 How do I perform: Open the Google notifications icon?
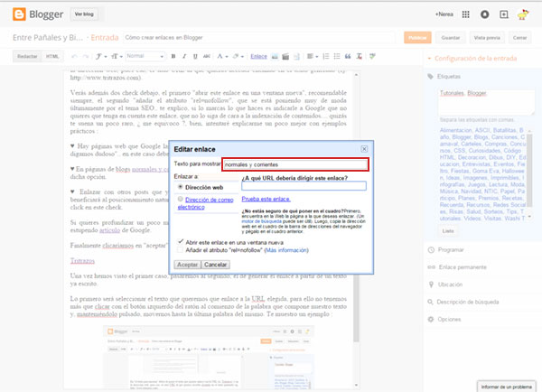coord(484,14)
